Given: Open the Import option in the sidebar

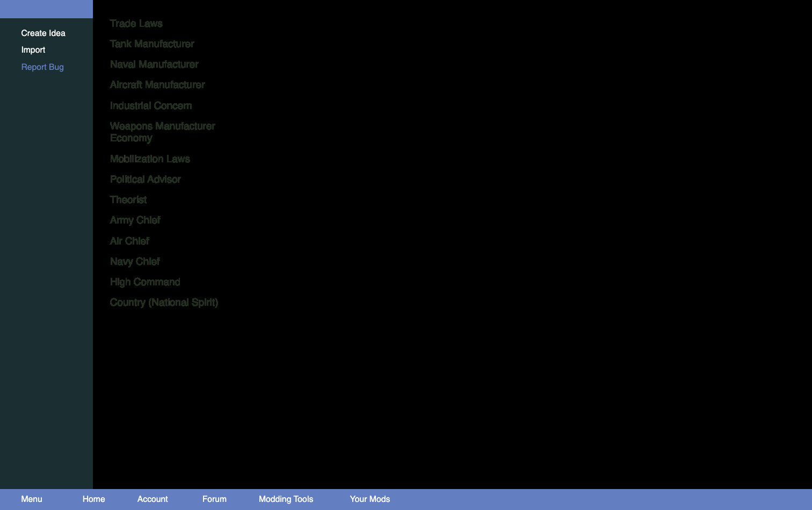Looking at the screenshot, I should click(33, 50).
